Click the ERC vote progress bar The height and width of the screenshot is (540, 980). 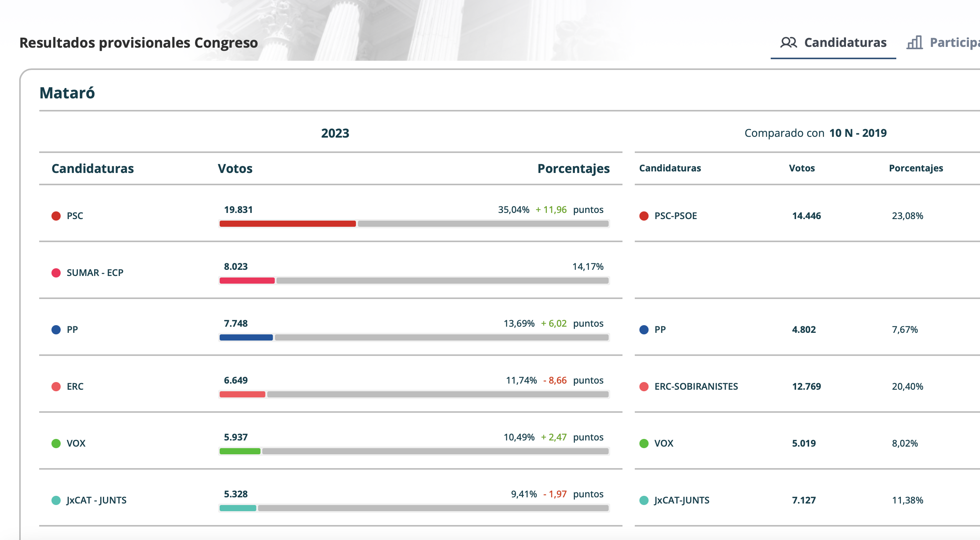(x=414, y=394)
